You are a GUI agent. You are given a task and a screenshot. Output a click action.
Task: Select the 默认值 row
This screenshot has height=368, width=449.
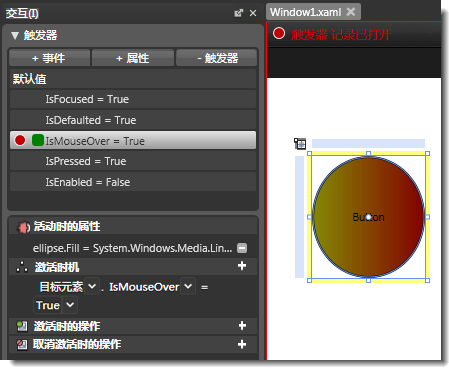click(133, 79)
